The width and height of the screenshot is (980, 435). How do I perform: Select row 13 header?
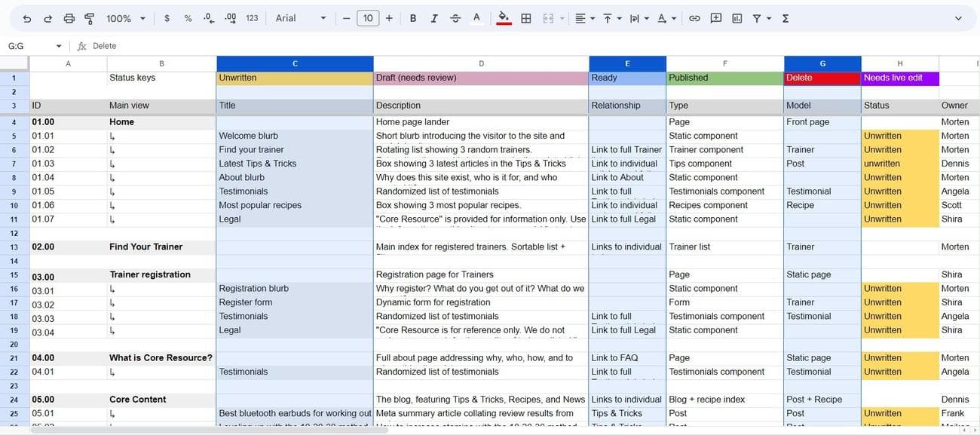[x=14, y=247]
